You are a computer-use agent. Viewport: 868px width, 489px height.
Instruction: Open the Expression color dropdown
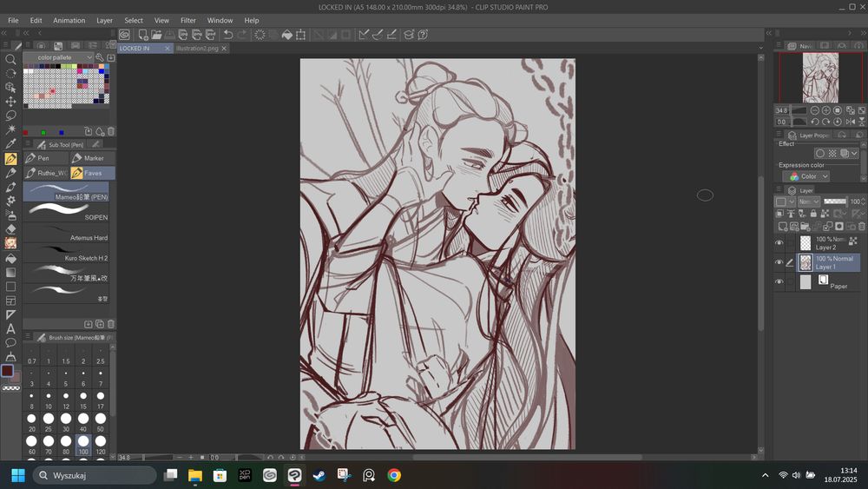[x=806, y=176]
